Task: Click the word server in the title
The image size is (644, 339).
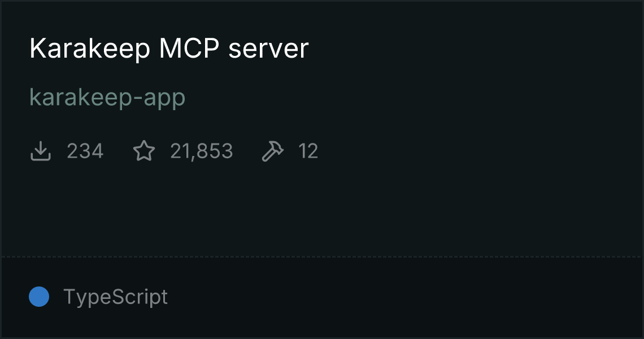Action: pyautogui.click(x=268, y=49)
